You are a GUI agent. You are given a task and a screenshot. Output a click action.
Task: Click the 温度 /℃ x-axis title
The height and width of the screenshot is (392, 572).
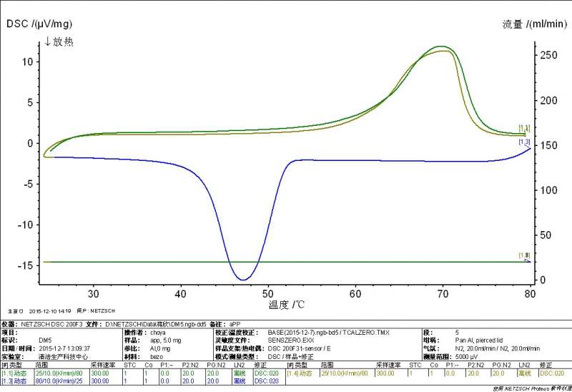tap(287, 305)
